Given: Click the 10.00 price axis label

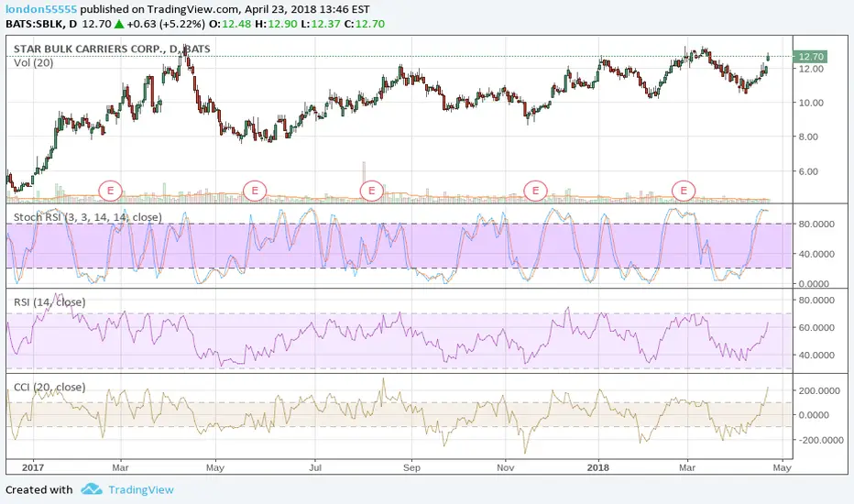Looking at the screenshot, I should tap(811, 103).
